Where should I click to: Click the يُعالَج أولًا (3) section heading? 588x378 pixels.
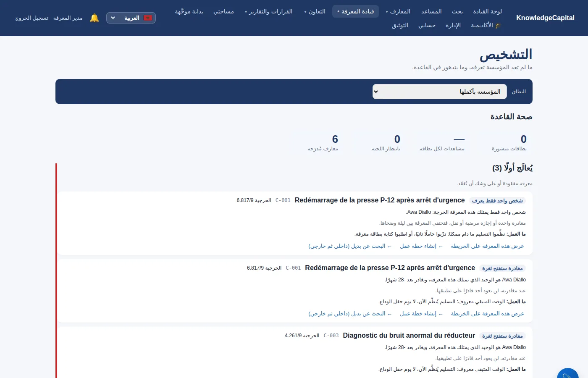coord(512,168)
